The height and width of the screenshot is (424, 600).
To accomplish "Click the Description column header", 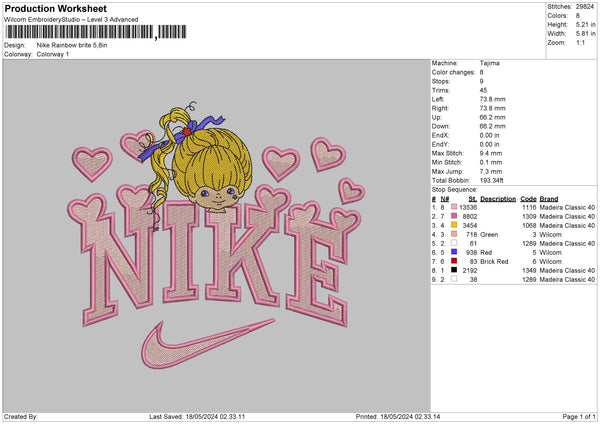I will pyautogui.click(x=498, y=199).
